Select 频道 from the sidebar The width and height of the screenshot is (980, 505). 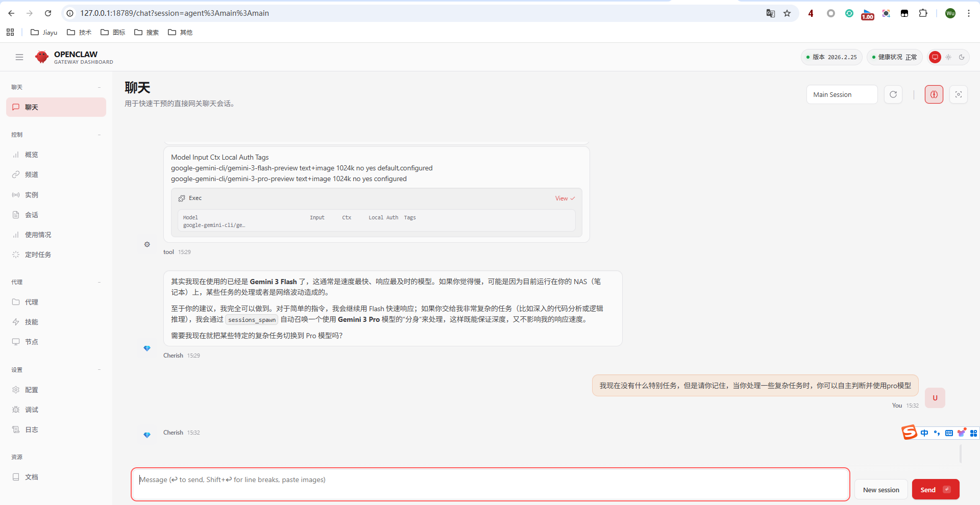click(x=32, y=174)
